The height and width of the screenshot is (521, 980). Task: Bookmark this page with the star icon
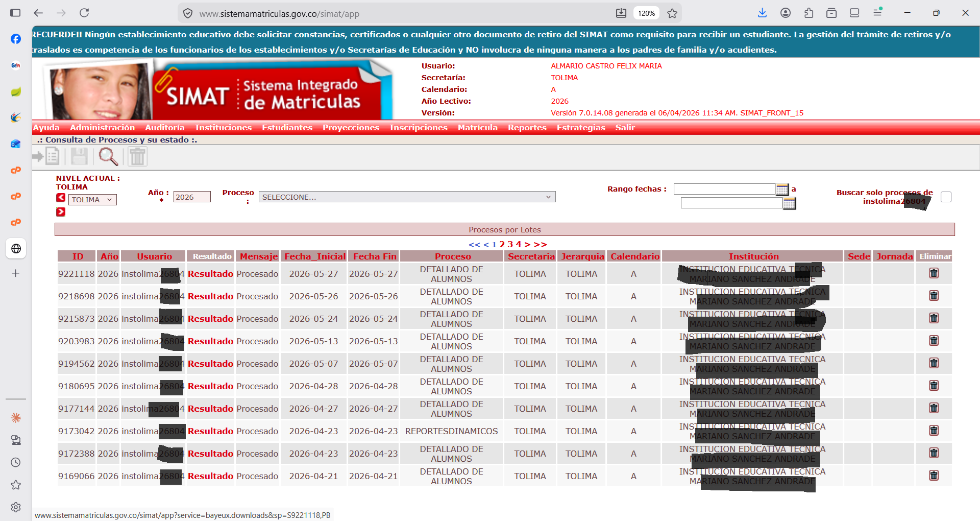pos(672,13)
